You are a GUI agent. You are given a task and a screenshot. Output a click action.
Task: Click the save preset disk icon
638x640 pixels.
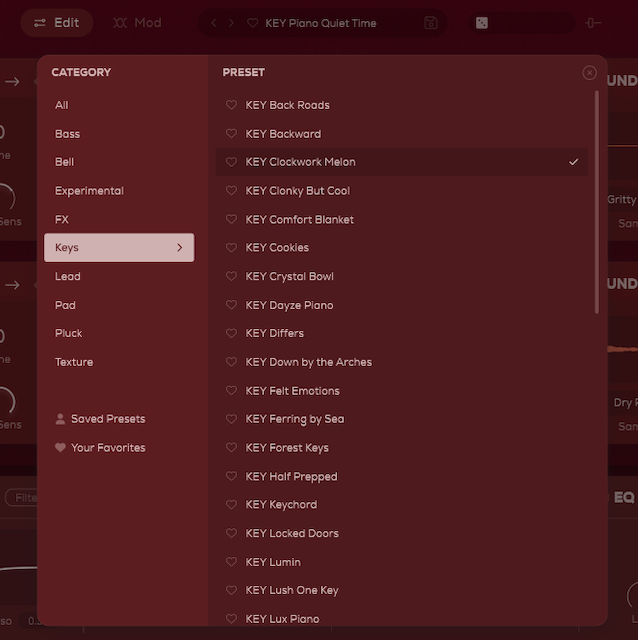tap(431, 23)
